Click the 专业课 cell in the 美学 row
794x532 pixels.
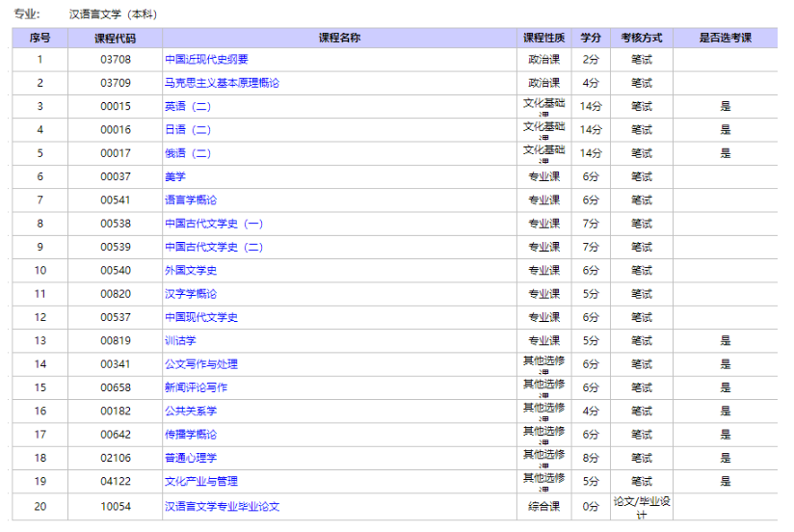coord(544,176)
